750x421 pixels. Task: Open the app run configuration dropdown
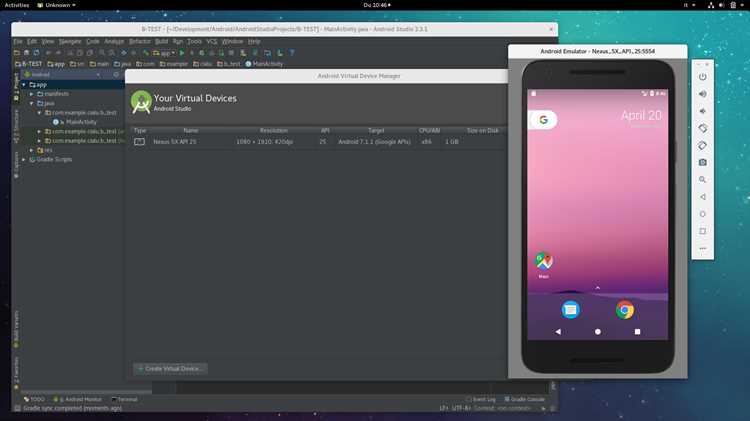pos(164,53)
